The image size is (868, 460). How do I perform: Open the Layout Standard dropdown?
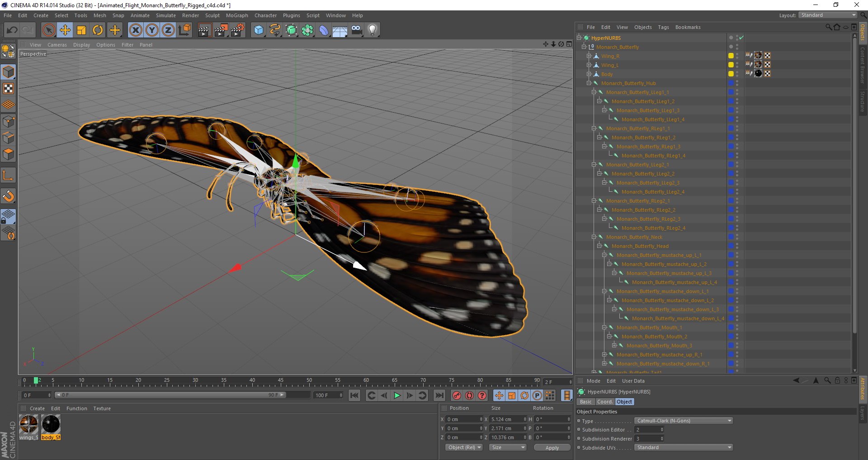click(x=828, y=15)
